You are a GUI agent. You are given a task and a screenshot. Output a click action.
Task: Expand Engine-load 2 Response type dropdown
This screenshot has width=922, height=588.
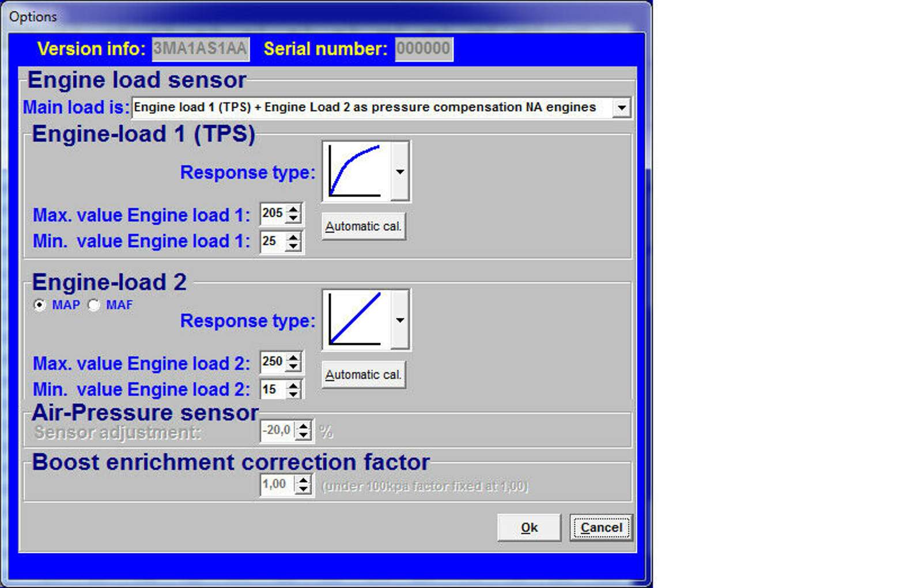399,320
